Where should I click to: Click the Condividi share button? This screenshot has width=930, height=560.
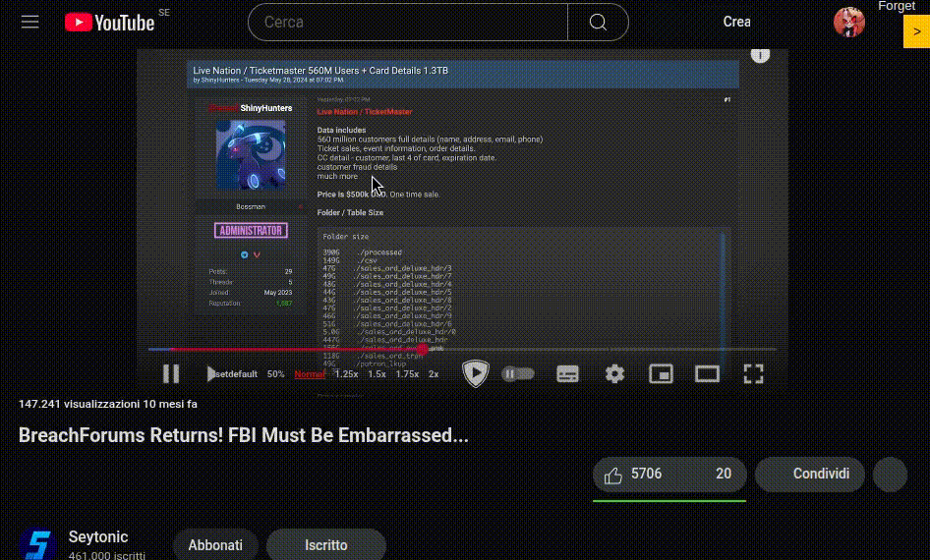(810, 475)
